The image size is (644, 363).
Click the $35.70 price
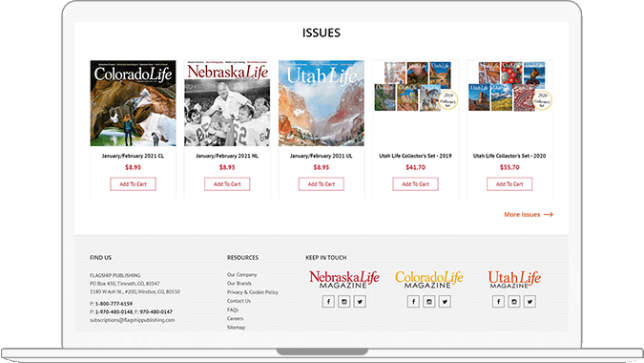coord(509,167)
